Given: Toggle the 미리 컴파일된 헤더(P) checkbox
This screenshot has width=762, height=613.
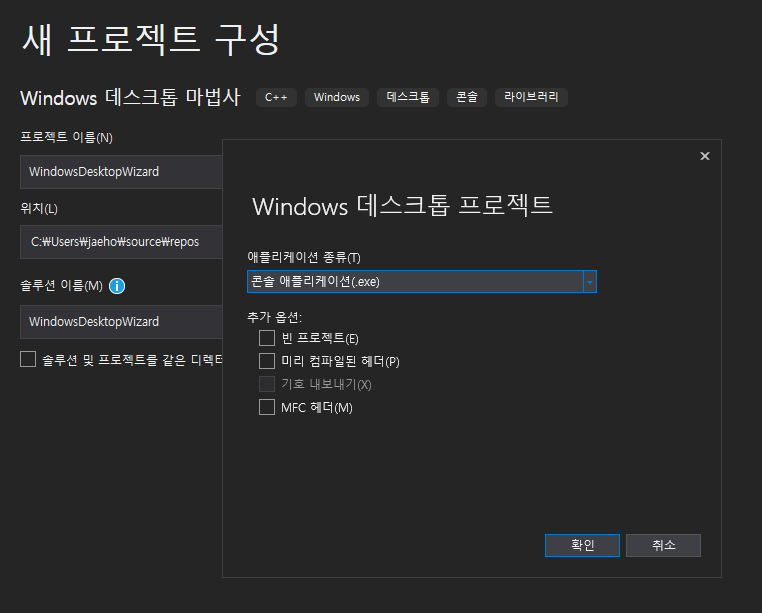Looking at the screenshot, I should 267,361.
